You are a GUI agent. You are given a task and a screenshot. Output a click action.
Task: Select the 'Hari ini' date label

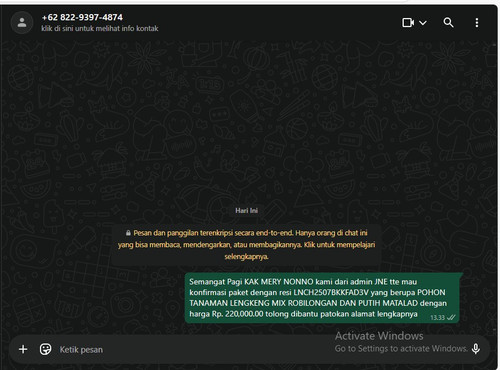pyautogui.click(x=247, y=211)
